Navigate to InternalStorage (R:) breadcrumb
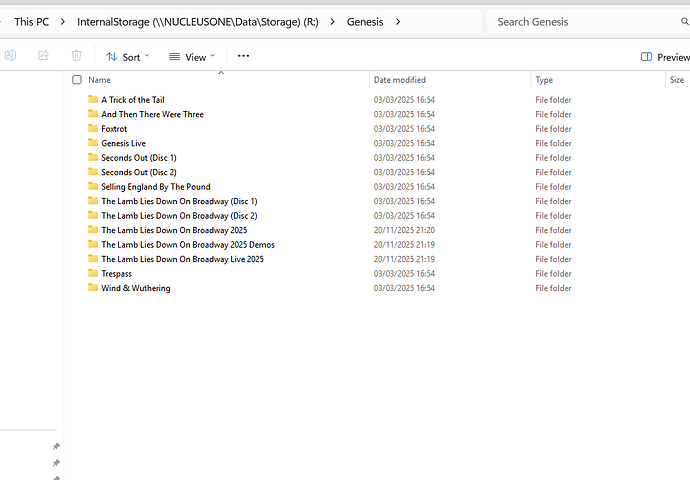This screenshot has width=690, height=480. [204, 22]
